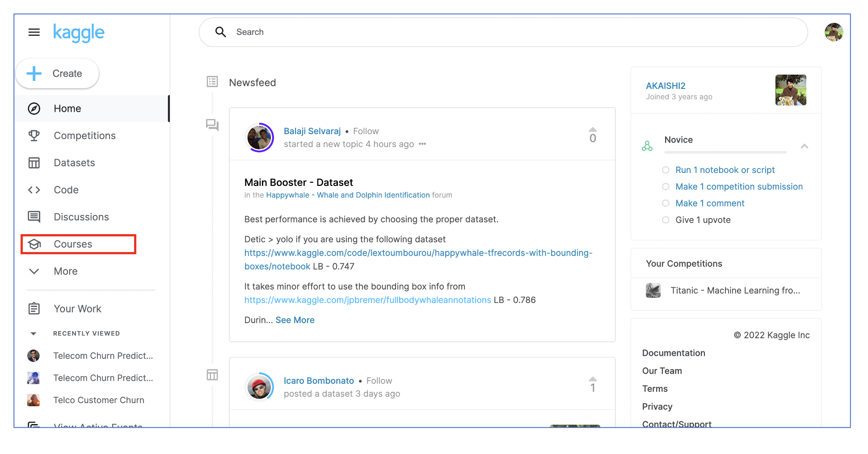Click the Novice progress bar

725,152
